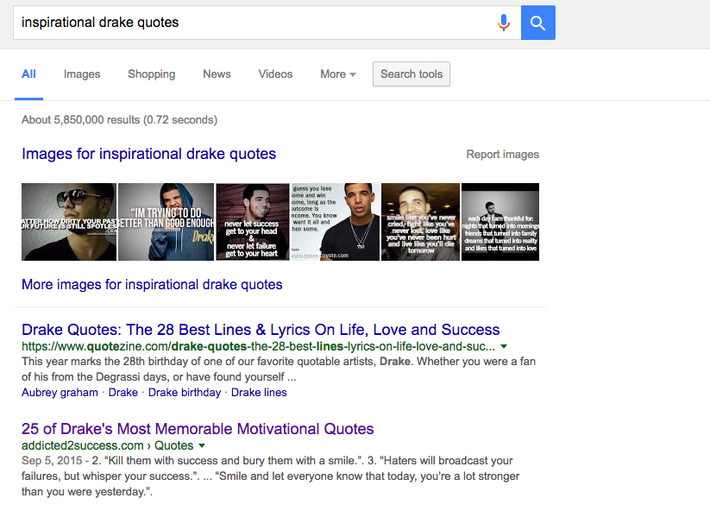Switch to the Images tab
The image size is (710, 506).
coord(82,74)
